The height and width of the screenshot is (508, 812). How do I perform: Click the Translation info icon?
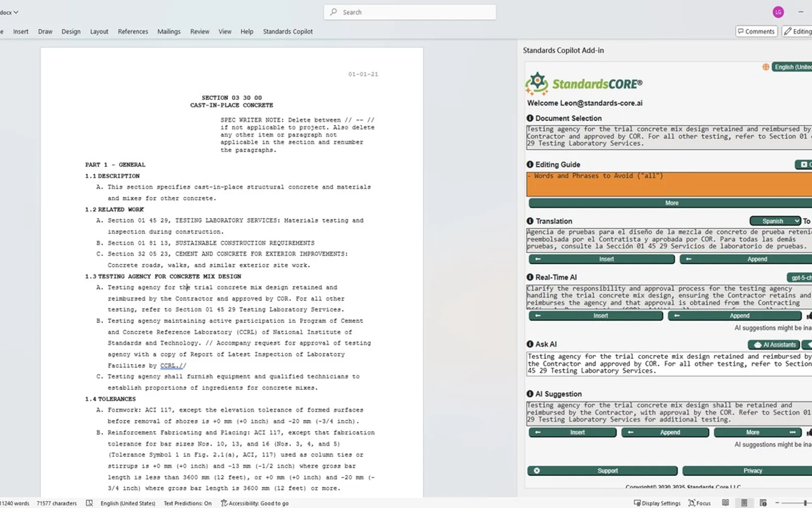tap(530, 221)
